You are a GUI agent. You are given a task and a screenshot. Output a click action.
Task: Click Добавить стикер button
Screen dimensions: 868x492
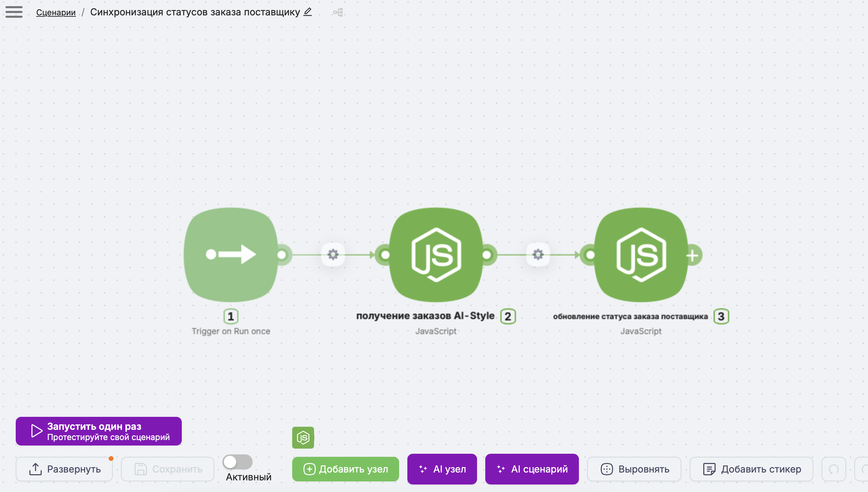751,469
